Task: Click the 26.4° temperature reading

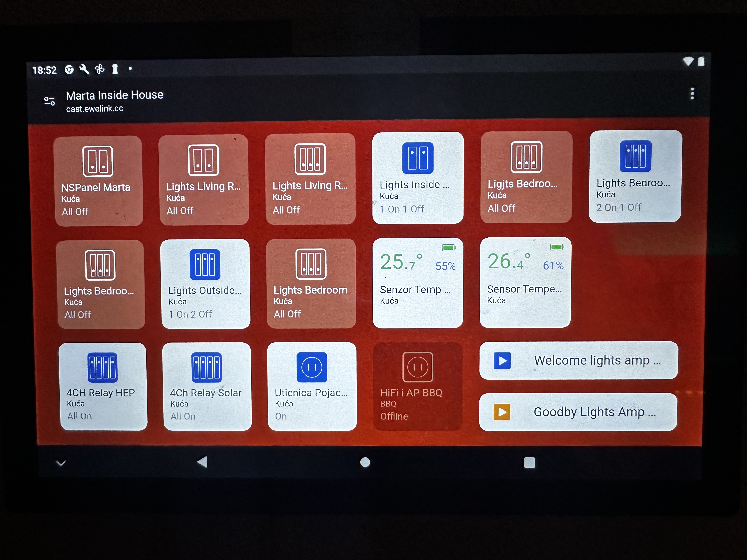Action: coord(509,261)
